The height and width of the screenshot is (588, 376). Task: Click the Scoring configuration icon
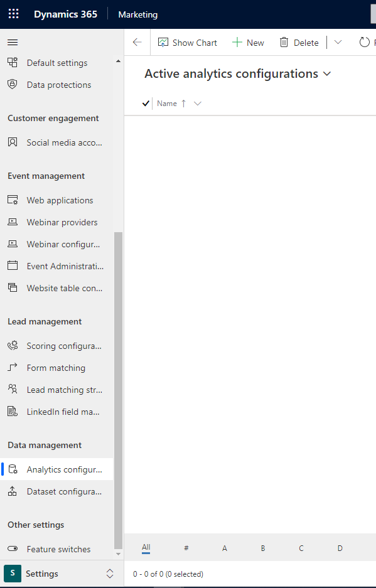click(13, 345)
